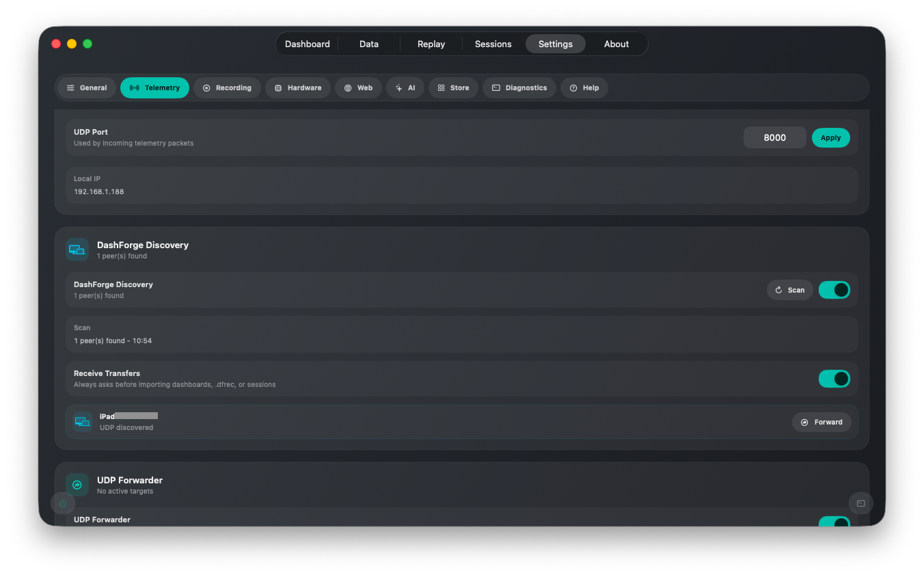
Task: Apply the UDP port setting
Action: (x=831, y=137)
